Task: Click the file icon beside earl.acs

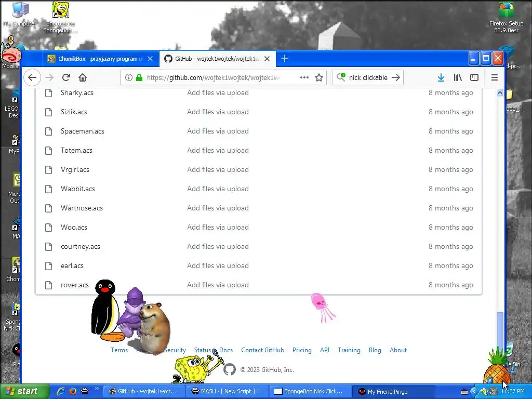Action: click(48, 265)
